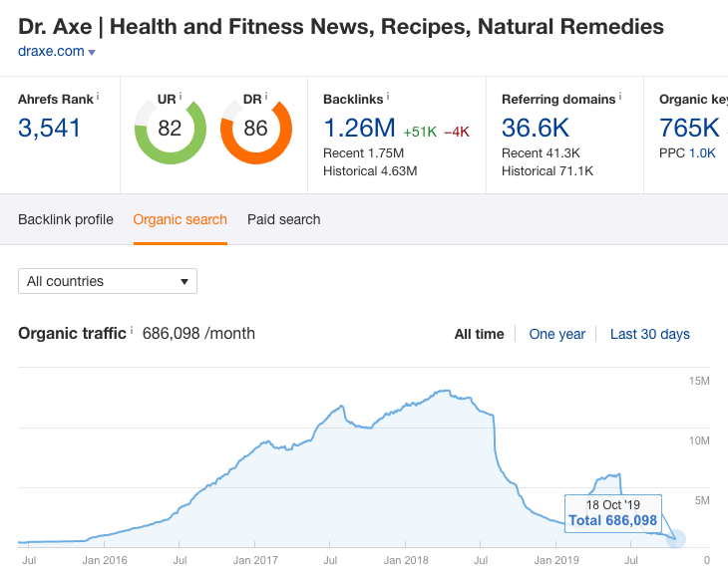
Task: Open the 36.6K referring domains count
Action: pos(536,129)
